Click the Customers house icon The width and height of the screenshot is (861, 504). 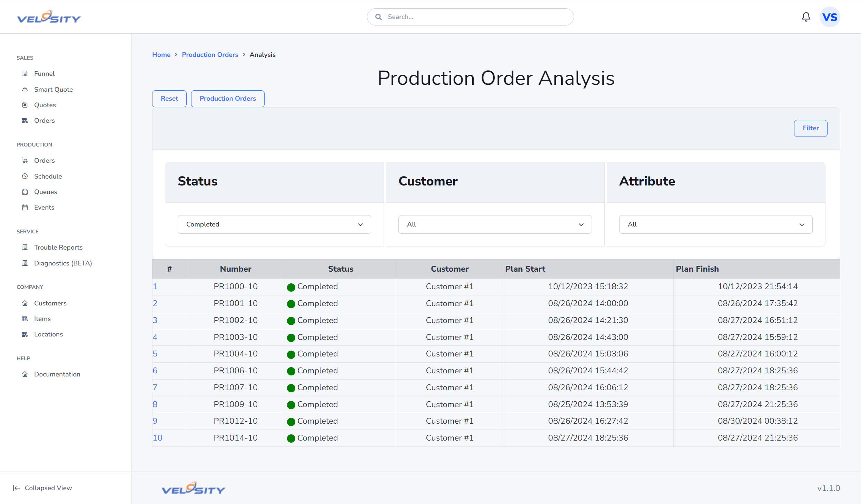click(x=25, y=303)
